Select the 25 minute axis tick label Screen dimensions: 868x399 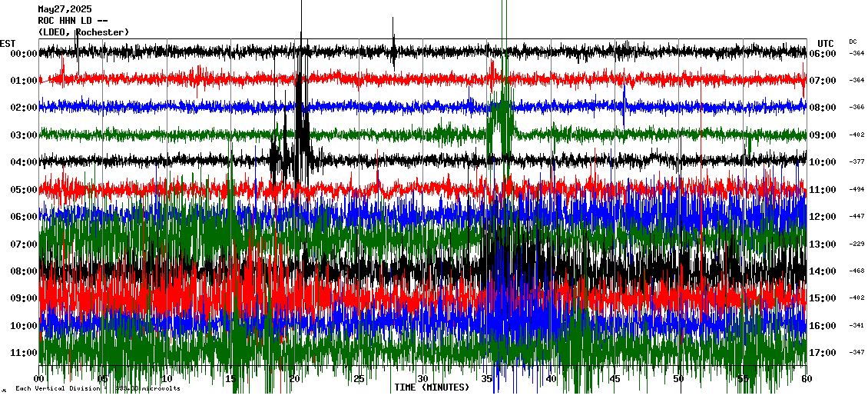[359, 379]
